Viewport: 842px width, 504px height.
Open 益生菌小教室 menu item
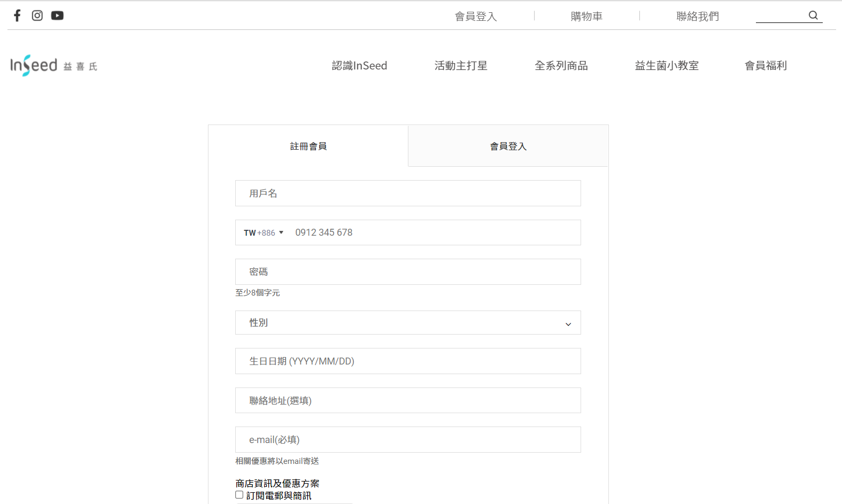(x=667, y=66)
